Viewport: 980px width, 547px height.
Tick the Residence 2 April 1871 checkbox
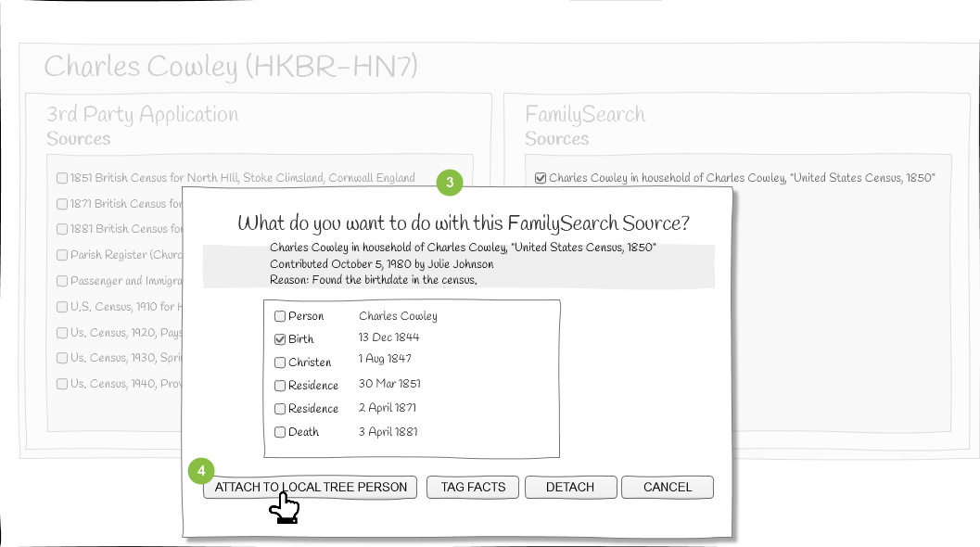[x=280, y=409]
